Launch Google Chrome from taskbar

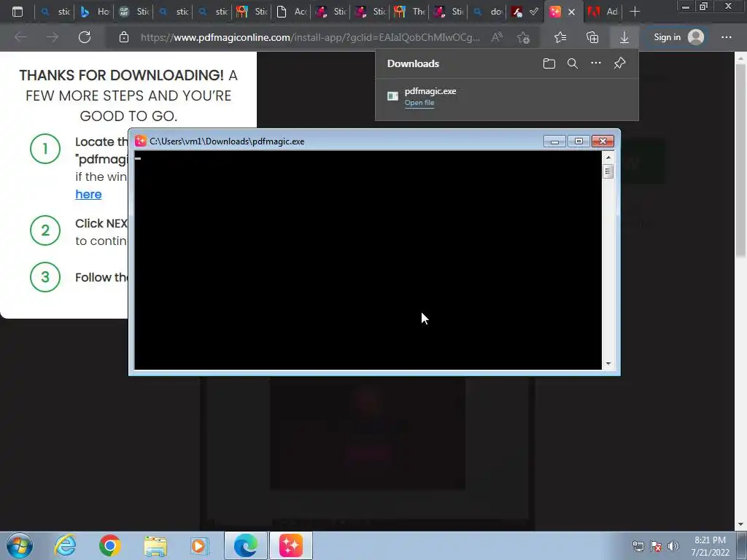(x=110, y=545)
